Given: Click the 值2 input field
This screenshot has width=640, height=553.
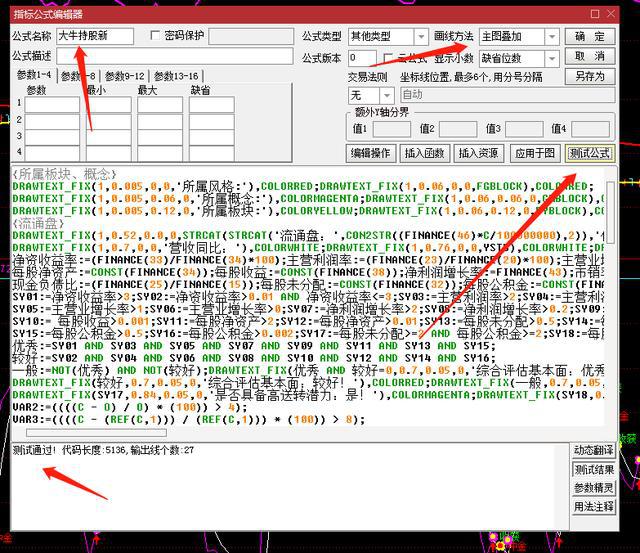Looking at the screenshot, I should 458,129.
